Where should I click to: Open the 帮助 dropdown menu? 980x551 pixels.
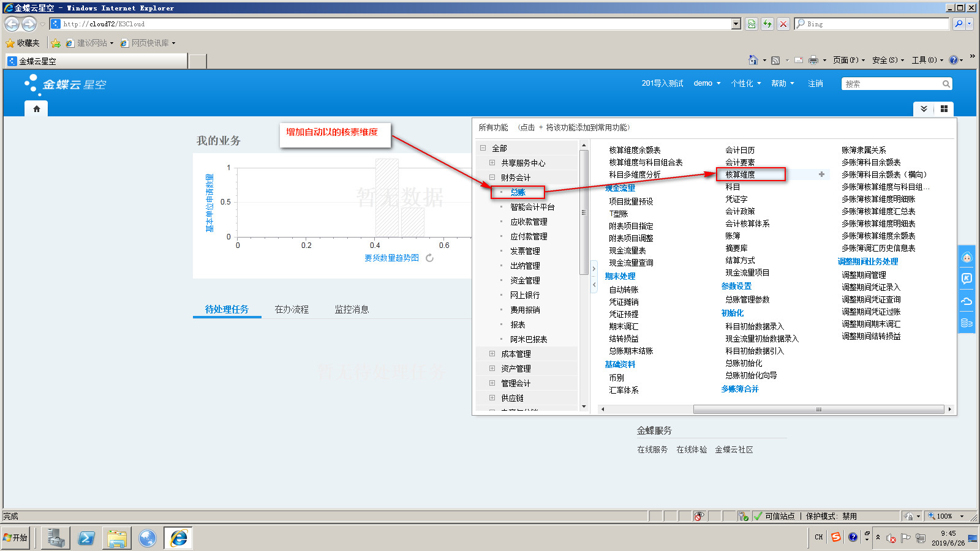coord(783,83)
